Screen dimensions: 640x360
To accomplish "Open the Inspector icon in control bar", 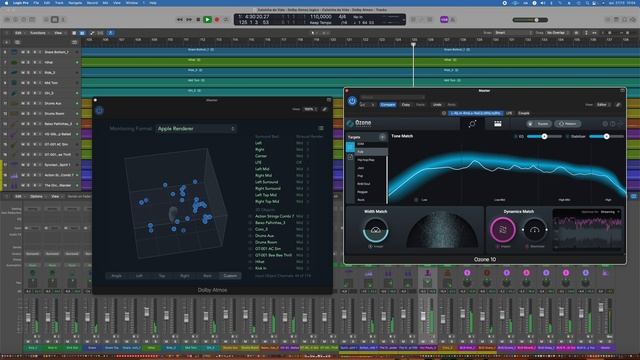I will 16,20.
